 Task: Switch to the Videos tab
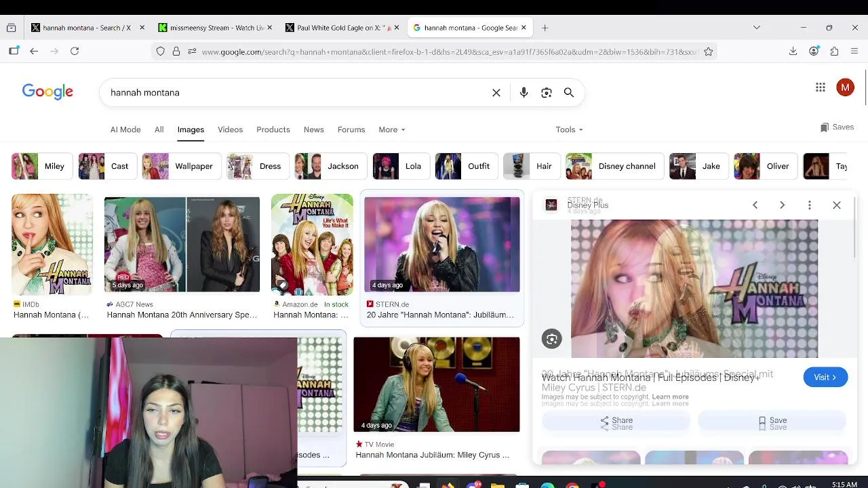pos(230,129)
